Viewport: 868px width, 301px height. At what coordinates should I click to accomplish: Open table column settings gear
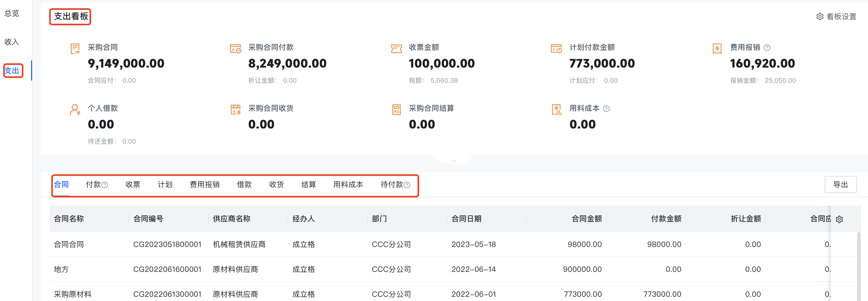pyautogui.click(x=839, y=219)
